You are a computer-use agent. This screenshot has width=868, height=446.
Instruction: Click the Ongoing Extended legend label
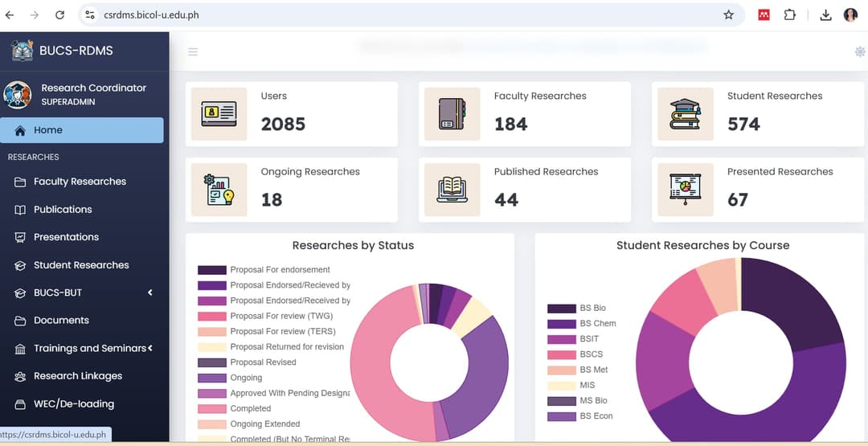click(x=265, y=424)
